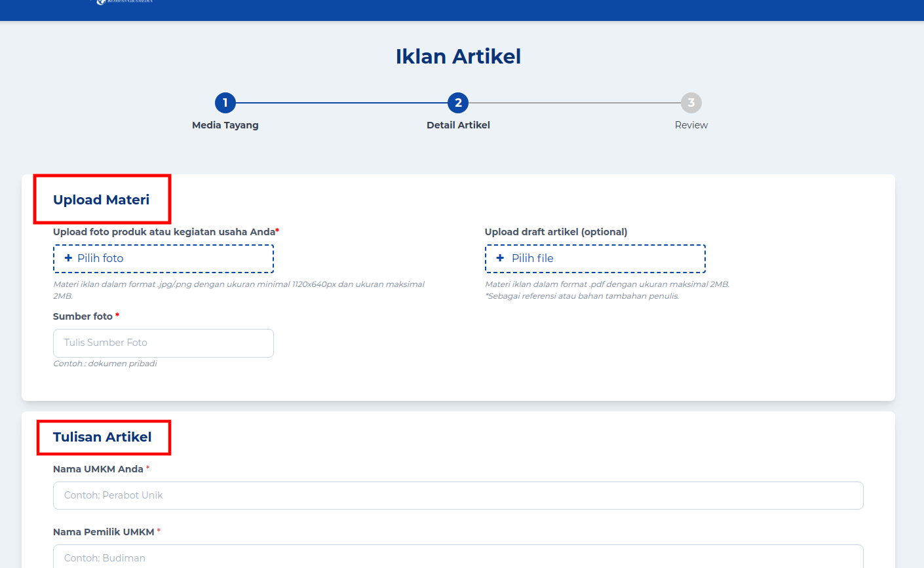
Task: Select the Detail Artikel step label
Action: click(x=458, y=125)
